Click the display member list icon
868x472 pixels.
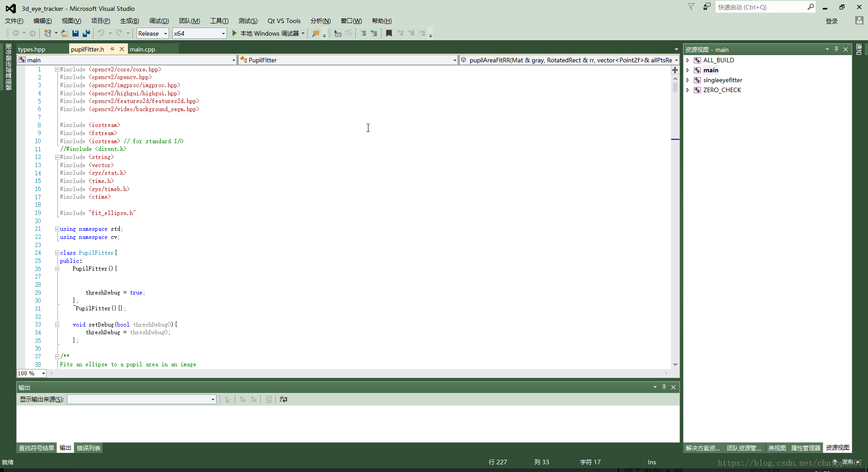(338, 33)
